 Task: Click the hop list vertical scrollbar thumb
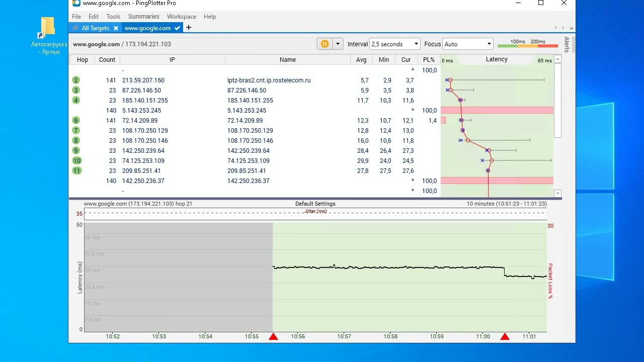pos(557,101)
